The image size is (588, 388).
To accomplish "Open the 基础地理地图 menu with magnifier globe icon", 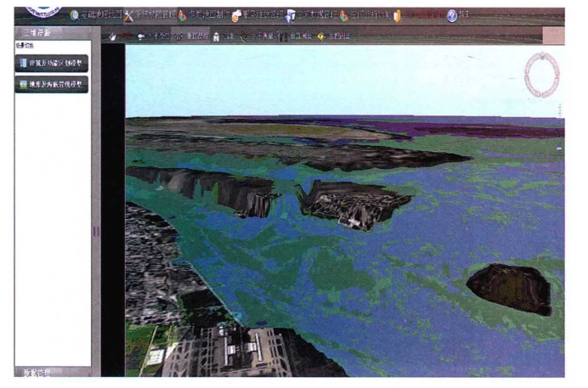I will (96, 15).
